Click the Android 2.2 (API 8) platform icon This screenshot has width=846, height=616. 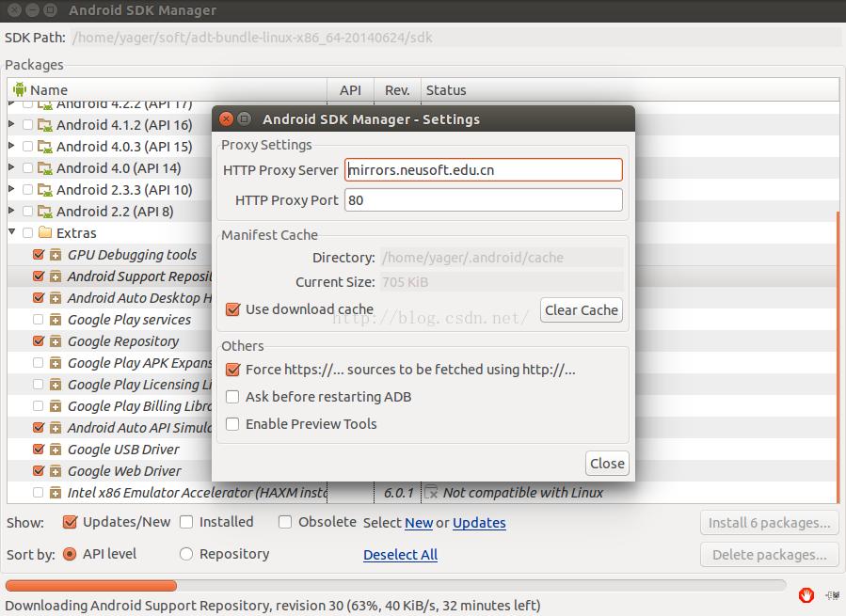pyautogui.click(x=44, y=212)
